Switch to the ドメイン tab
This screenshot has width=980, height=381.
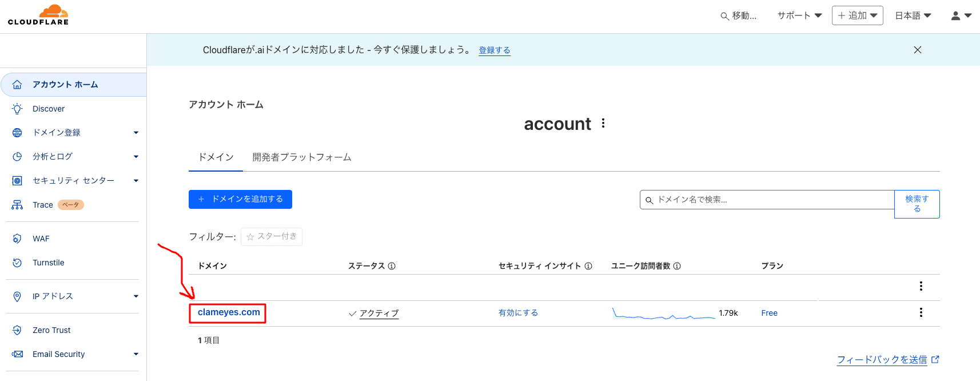tap(216, 157)
